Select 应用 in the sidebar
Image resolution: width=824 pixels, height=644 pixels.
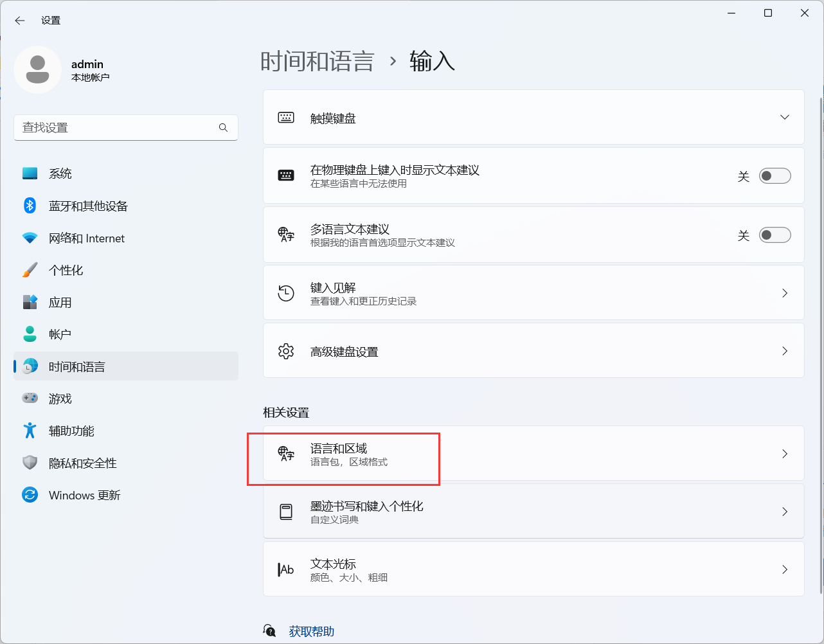[x=126, y=302]
